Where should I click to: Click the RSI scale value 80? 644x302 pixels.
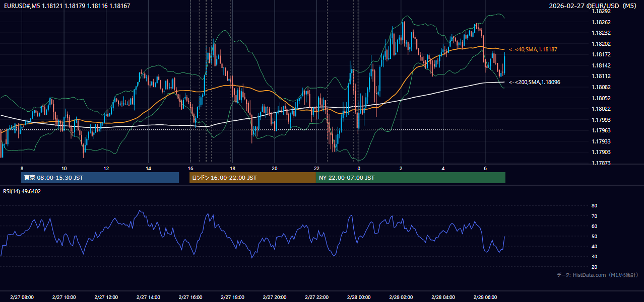click(x=594, y=206)
